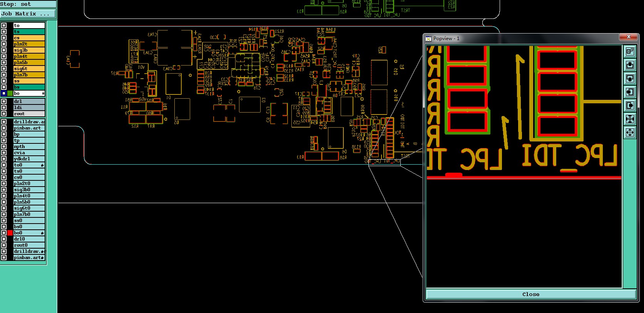Select the bs layer row
Viewport: 644px width, 313px height.
(x=29, y=87)
